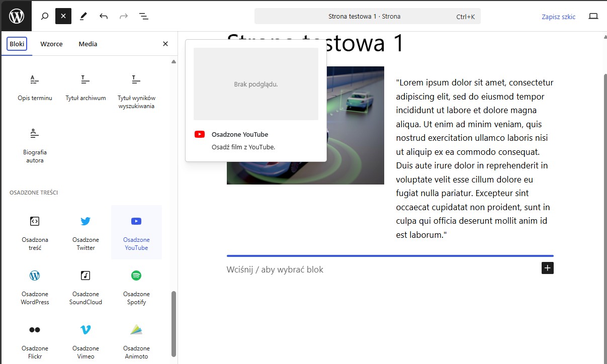Add the Biografia autora block
The width and height of the screenshot is (607, 364).
click(x=35, y=144)
